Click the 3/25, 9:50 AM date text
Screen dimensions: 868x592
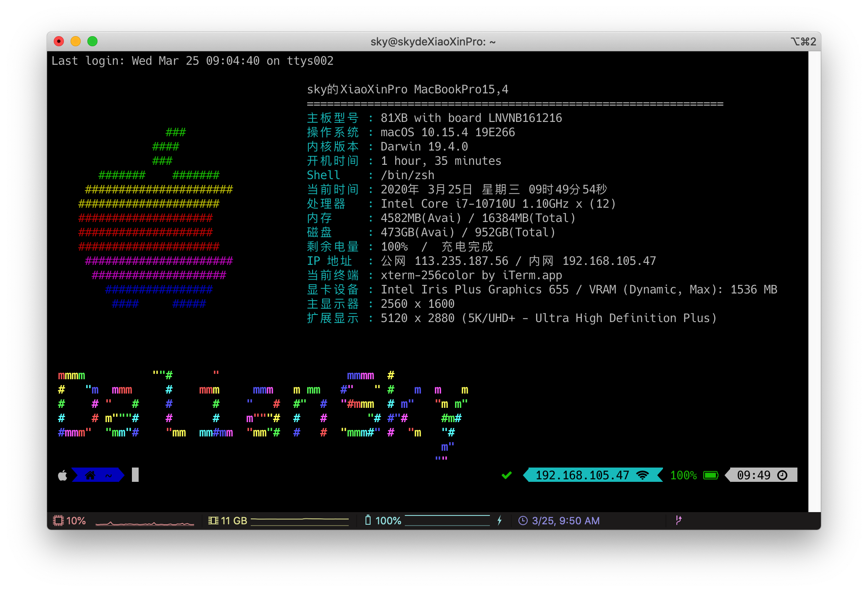tap(566, 521)
